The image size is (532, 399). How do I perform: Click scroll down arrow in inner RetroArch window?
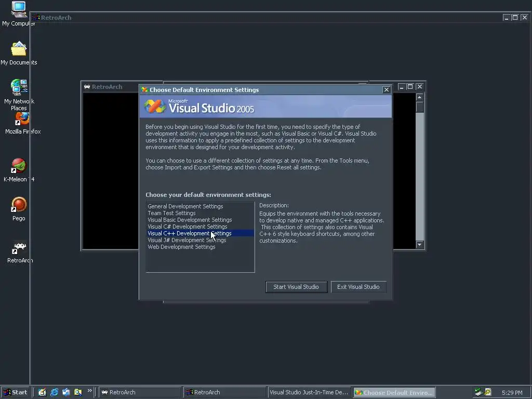420,245
